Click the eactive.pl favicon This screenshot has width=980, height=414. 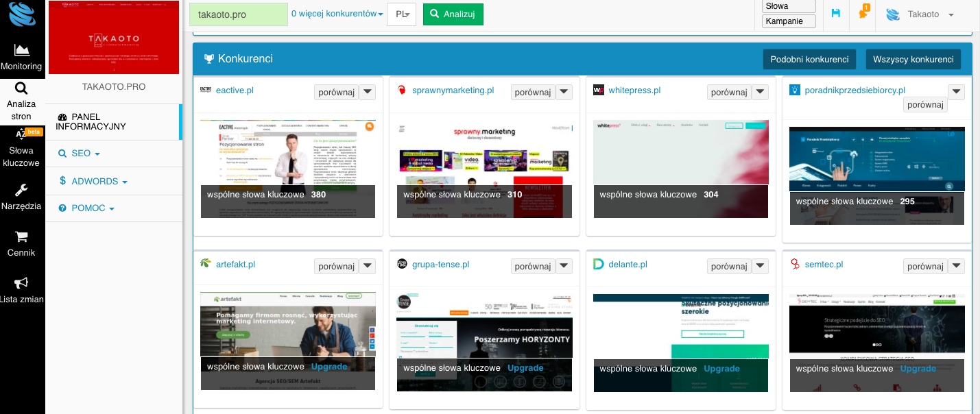pyautogui.click(x=206, y=90)
